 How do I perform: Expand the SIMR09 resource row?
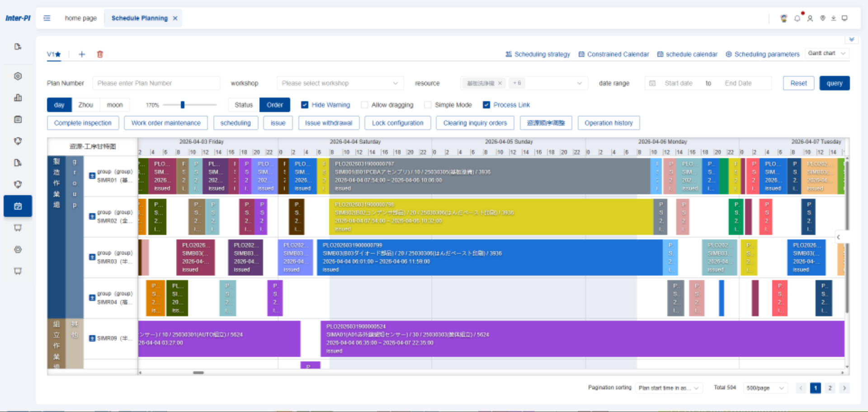coord(92,338)
